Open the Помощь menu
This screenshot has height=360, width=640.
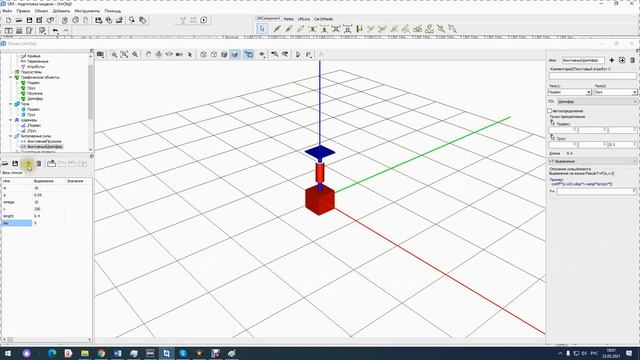(x=113, y=11)
